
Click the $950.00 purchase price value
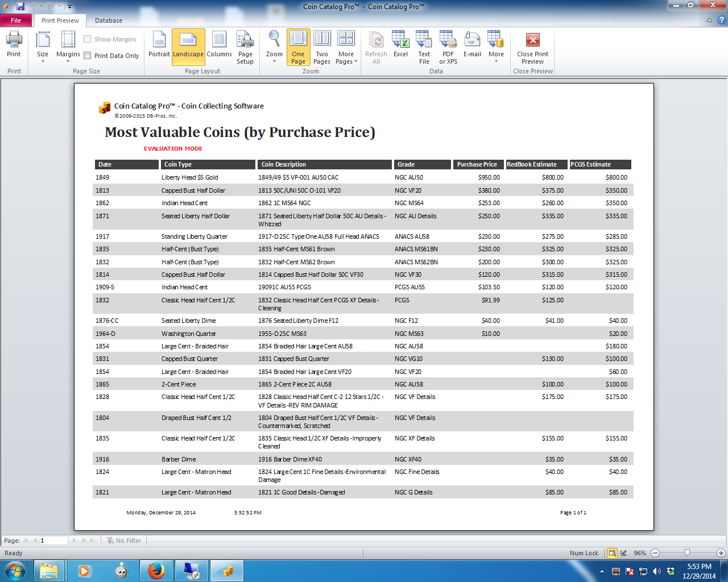click(x=489, y=177)
